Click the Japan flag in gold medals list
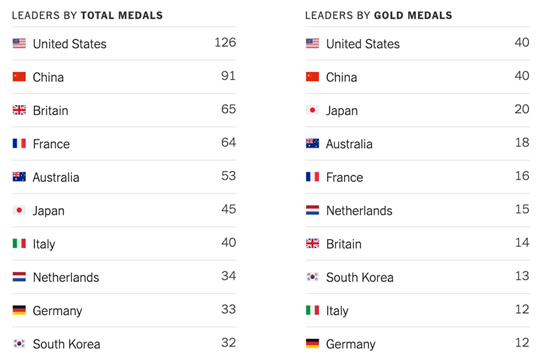Viewport: 540px width, 360px height. pos(312,110)
